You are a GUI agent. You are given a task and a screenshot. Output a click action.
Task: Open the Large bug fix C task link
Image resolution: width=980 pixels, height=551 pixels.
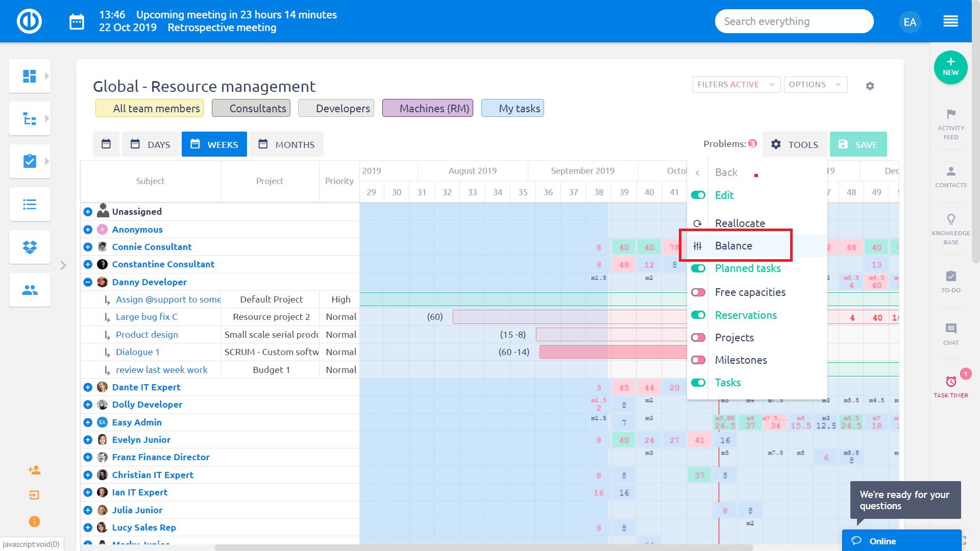tap(146, 317)
